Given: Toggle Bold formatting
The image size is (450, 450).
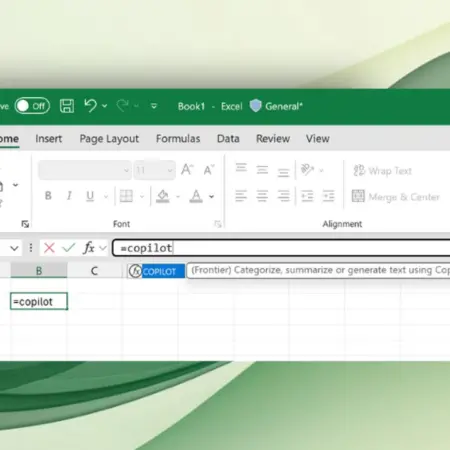Looking at the screenshot, I should pos(48,196).
